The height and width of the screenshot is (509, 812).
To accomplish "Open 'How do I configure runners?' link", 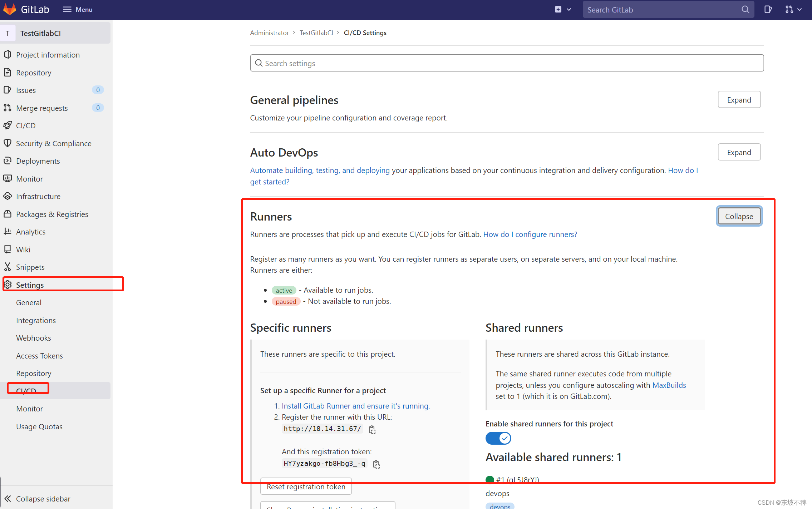I will (x=530, y=234).
